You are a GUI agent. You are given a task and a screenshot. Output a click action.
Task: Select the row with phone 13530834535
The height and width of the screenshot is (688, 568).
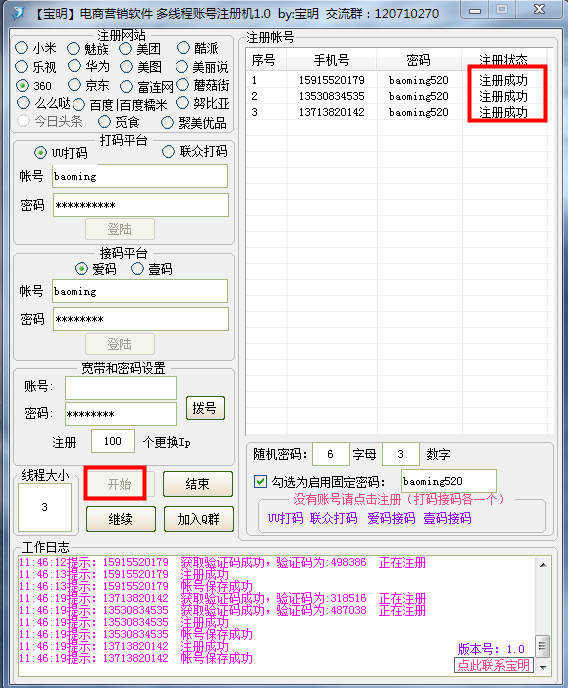397,96
